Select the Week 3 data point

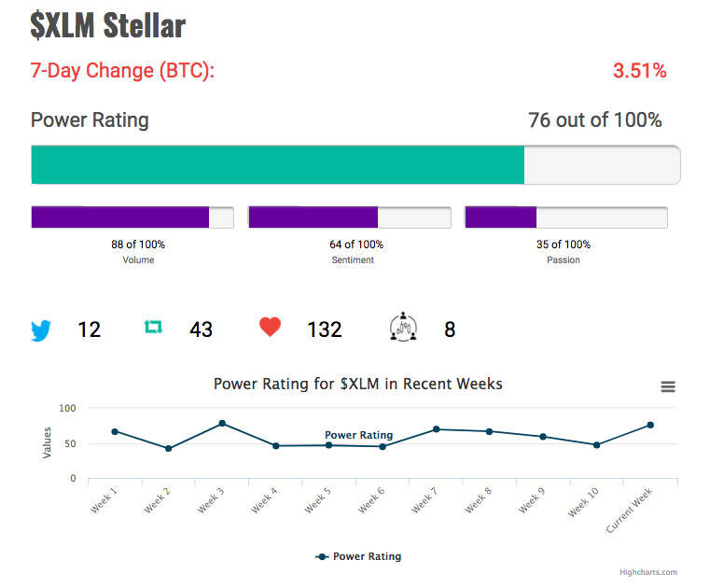coord(222,423)
